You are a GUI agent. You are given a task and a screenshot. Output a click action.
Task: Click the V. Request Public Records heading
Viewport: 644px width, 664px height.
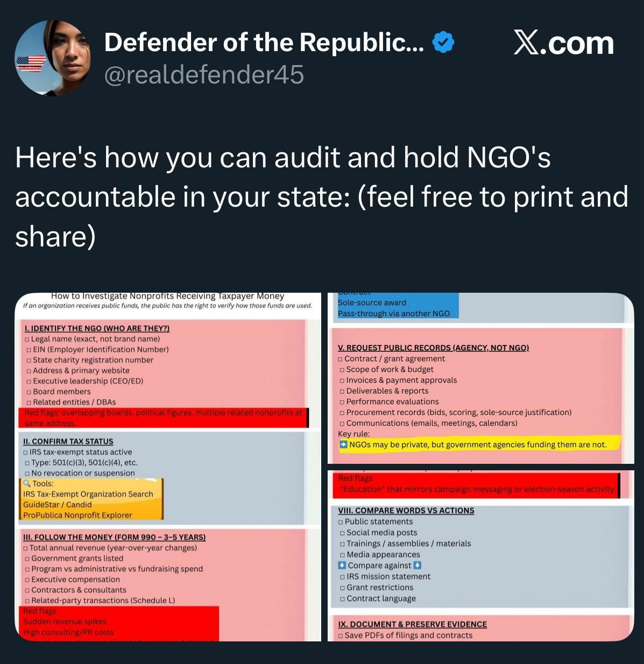pyautogui.click(x=433, y=348)
